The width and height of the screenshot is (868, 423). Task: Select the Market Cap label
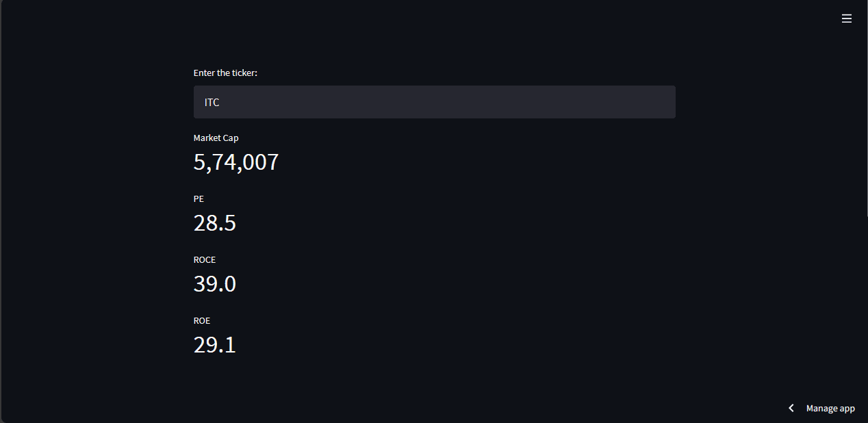pos(216,138)
